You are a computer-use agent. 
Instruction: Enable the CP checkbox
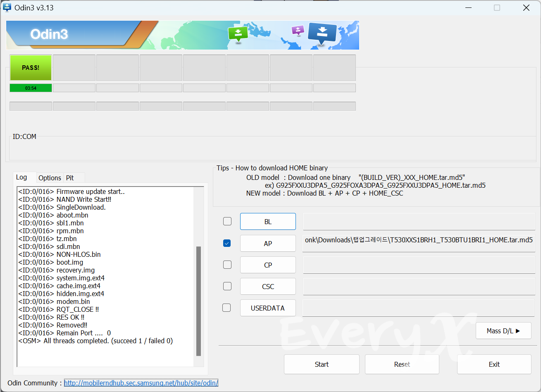click(x=227, y=265)
